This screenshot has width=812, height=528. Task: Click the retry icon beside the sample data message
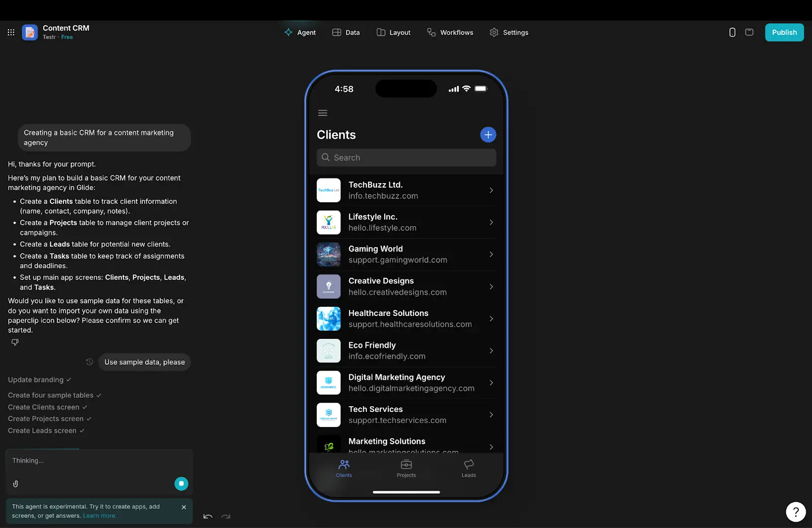point(89,362)
